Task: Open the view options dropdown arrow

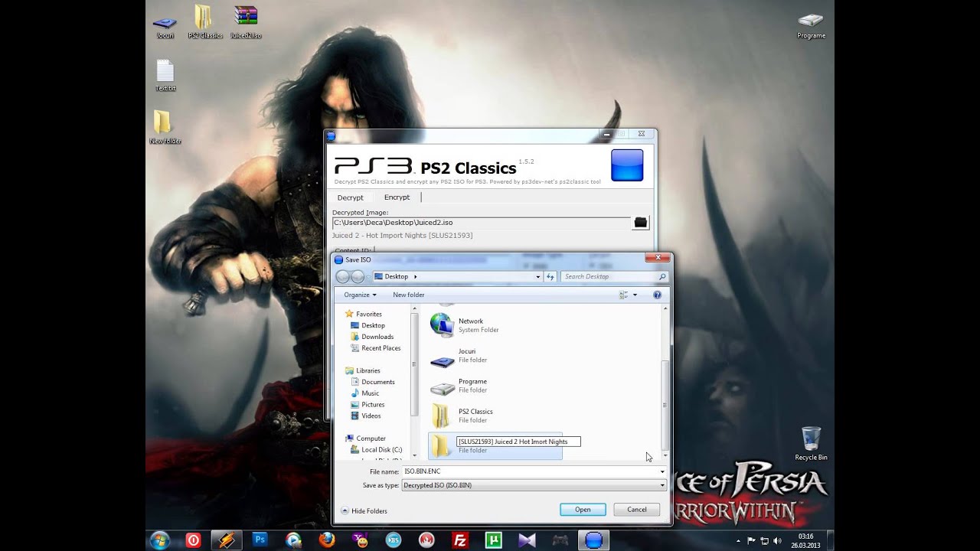Action: click(x=635, y=295)
